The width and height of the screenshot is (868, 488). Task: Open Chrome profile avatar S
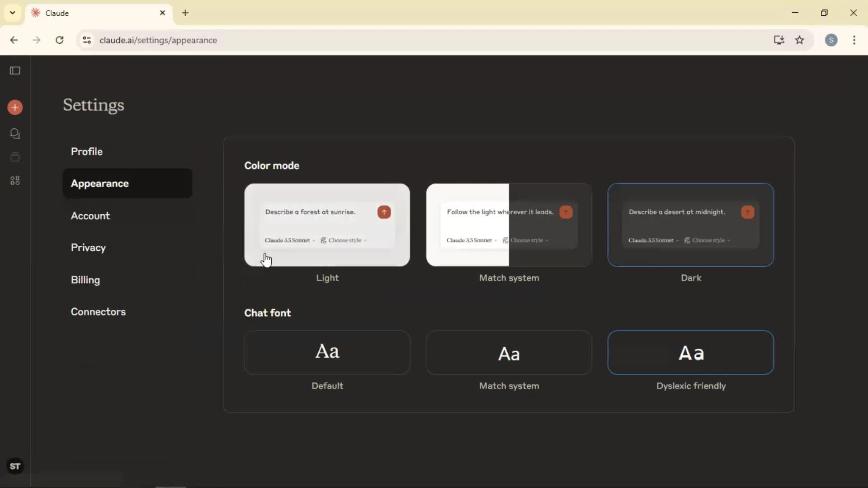pyautogui.click(x=831, y=40)
